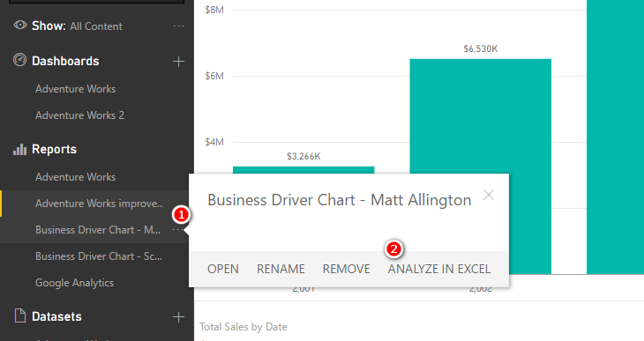This screenshot has width=644, height=341.
Task: Click the Datasets document icon
Action: 19,316
